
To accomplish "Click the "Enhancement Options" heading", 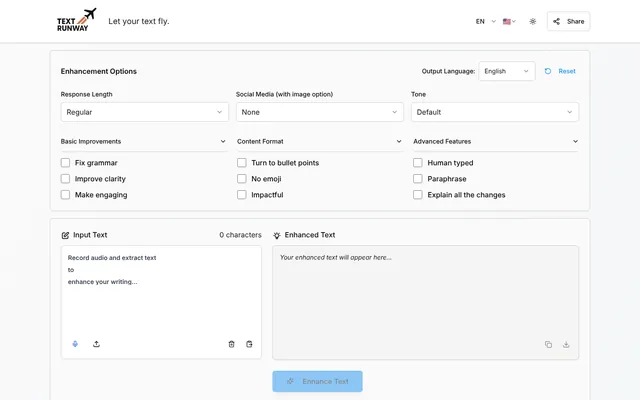I will [99, 71].
